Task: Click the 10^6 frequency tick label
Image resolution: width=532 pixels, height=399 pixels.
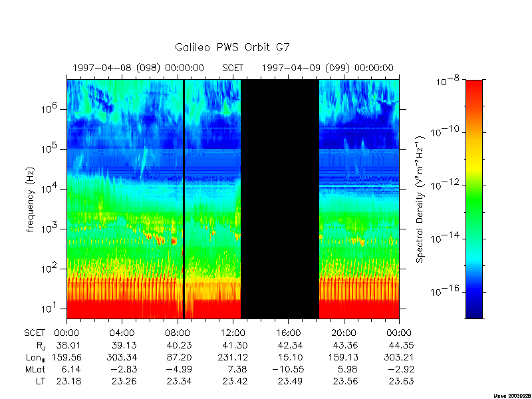Action: pos(48,108)
